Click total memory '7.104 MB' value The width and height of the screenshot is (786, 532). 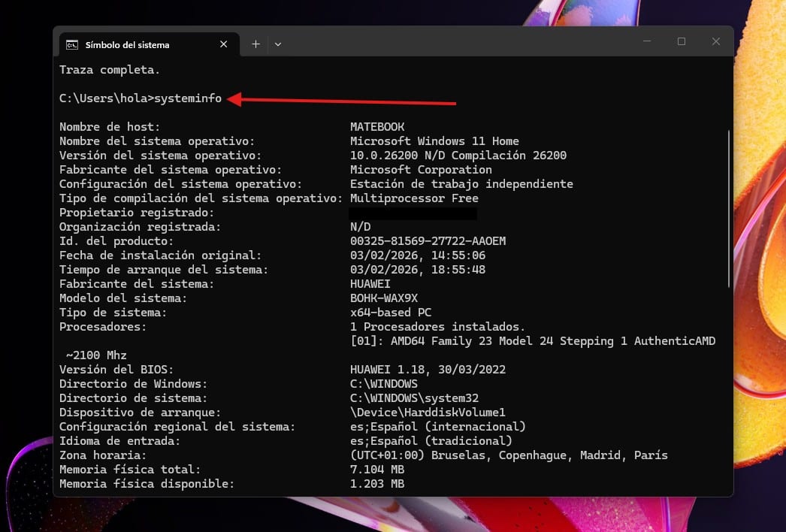[x=377, y=470]
